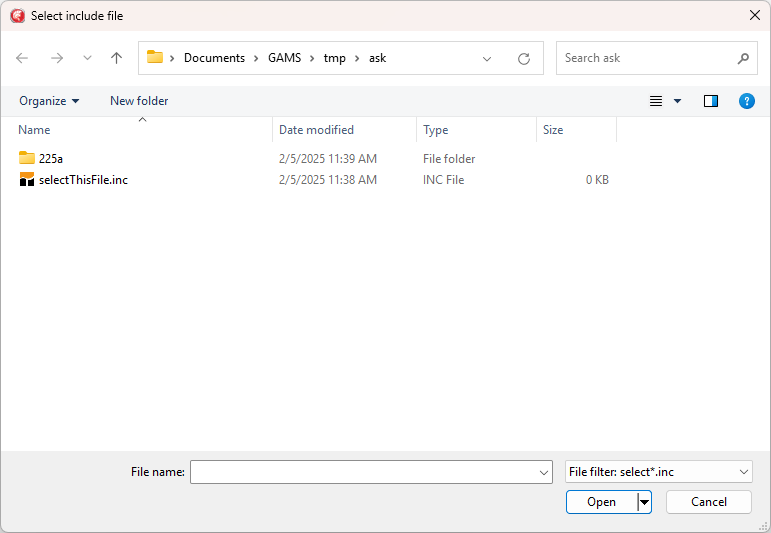The width and height of the screenshot is (771, 533).
Task: Open the File filter dropdown
Action: [658, 472]
